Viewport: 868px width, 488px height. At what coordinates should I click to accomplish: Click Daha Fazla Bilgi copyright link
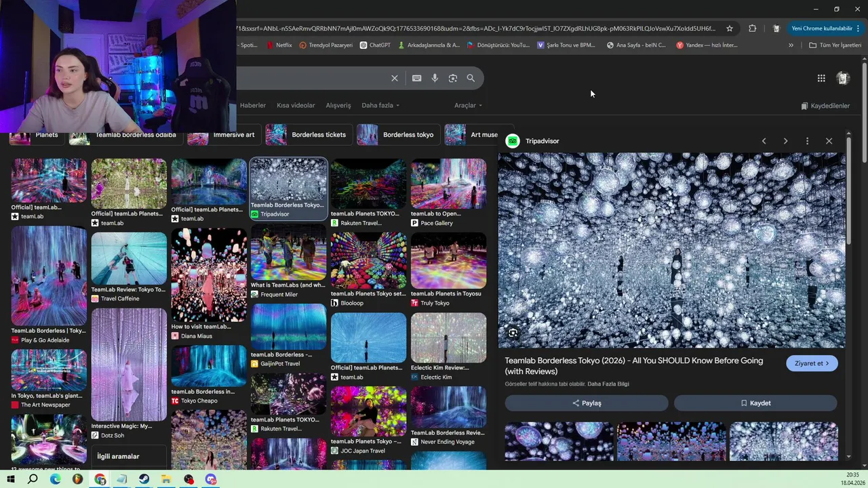tap(608, 384)
